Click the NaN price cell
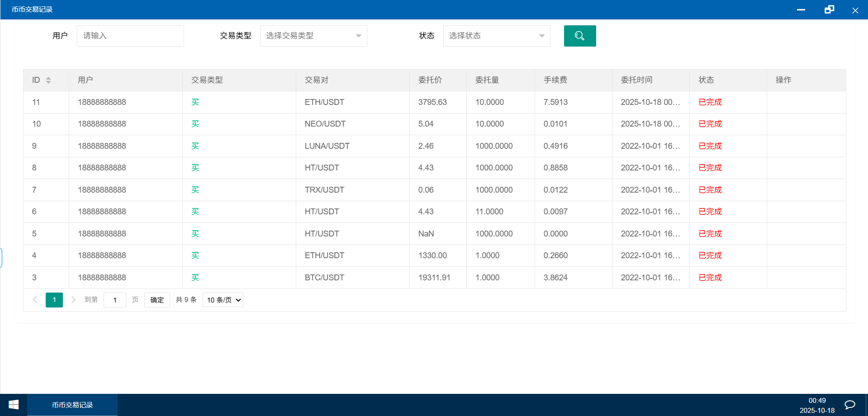The height and width of the screenshot is (416, 868). click(426, 234)
